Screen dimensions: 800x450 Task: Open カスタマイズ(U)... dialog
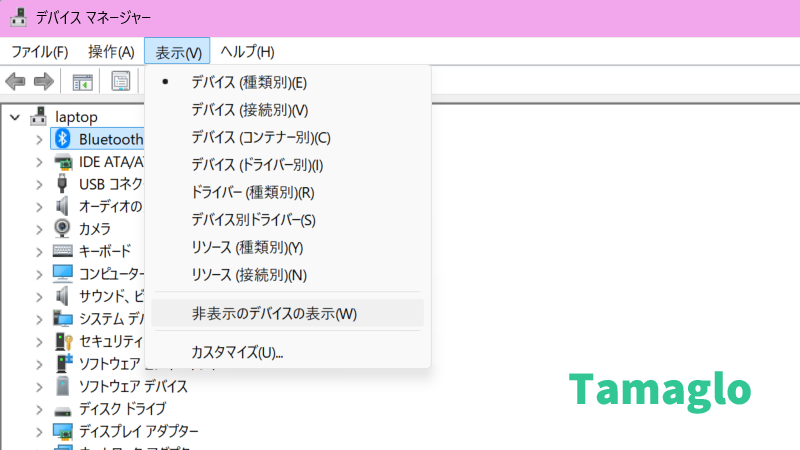(288, 352)
